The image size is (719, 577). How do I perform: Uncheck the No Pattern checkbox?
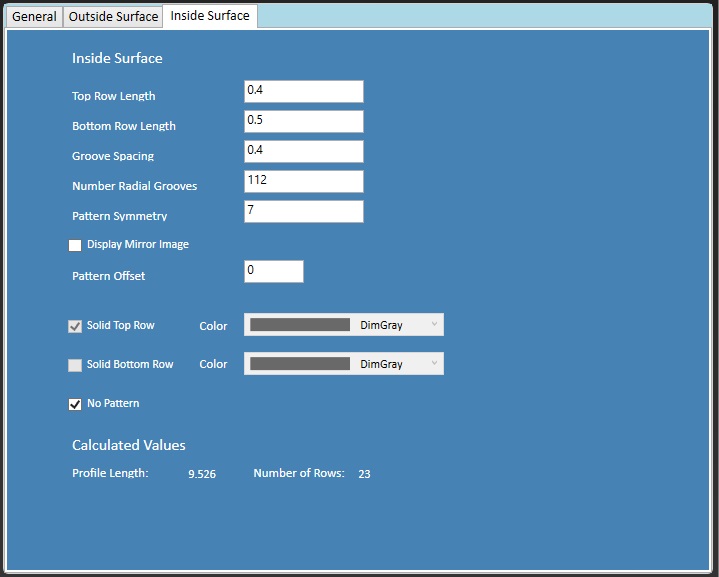(75, 404)
